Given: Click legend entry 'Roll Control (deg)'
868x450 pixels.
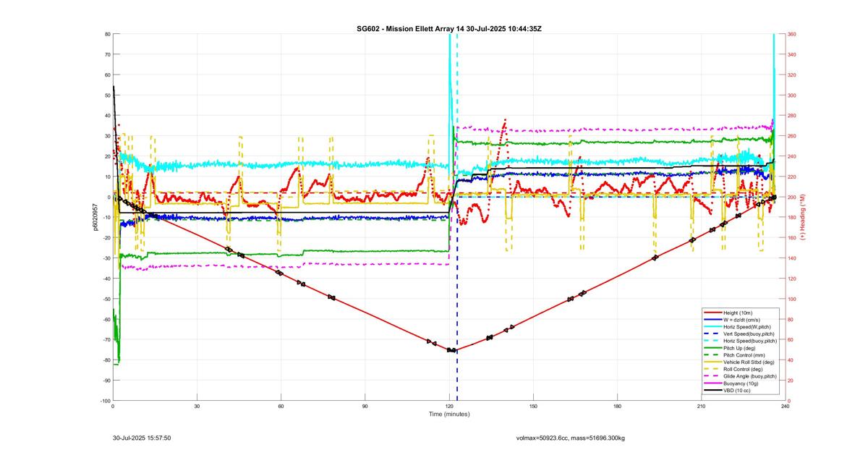Looking at the screenshot, I should coord(744,369).
